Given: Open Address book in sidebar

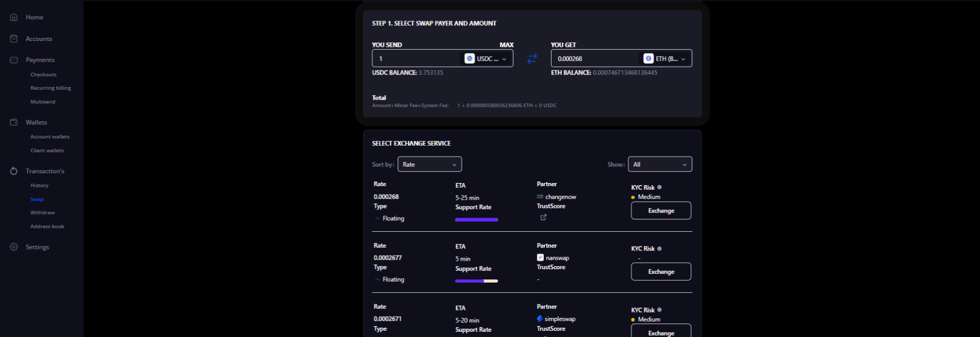Looking at the screenshot, I should tap(47, 227).
